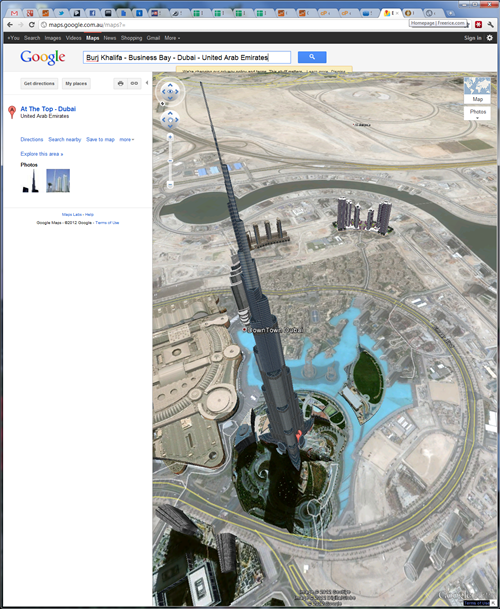Click the link (chain) icon
This screenshot has height=609, width=500.
point(134,84)
